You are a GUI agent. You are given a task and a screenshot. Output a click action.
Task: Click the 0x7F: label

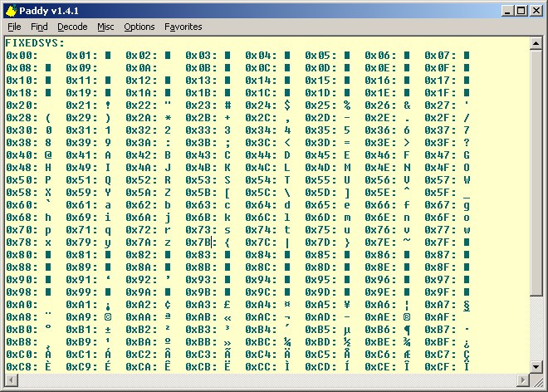pos(440,243)
